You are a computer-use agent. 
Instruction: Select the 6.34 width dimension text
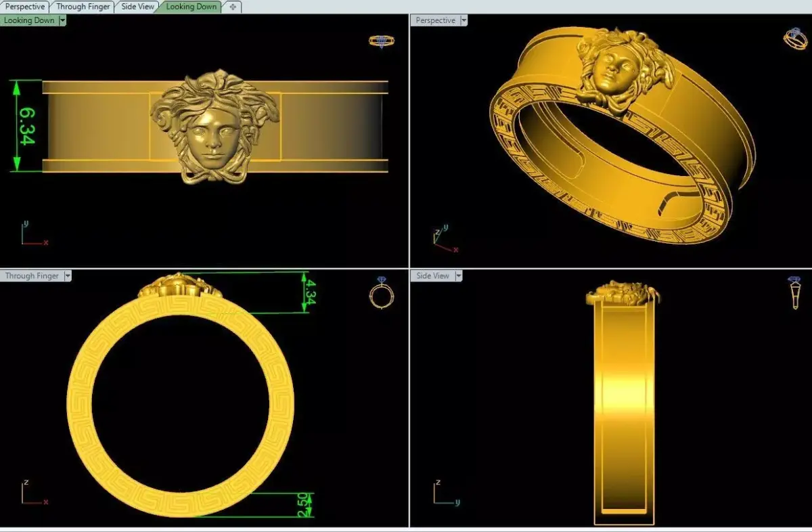point(27,126)
